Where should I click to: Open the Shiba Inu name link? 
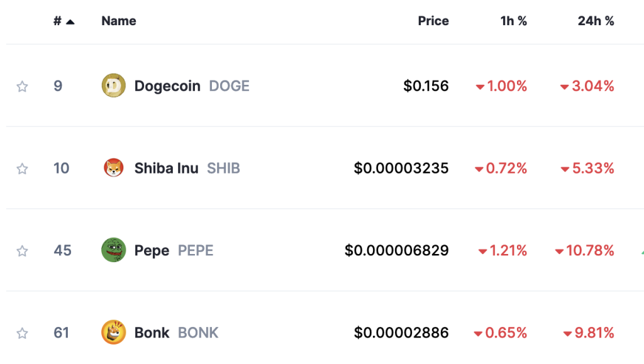(166, 168)
